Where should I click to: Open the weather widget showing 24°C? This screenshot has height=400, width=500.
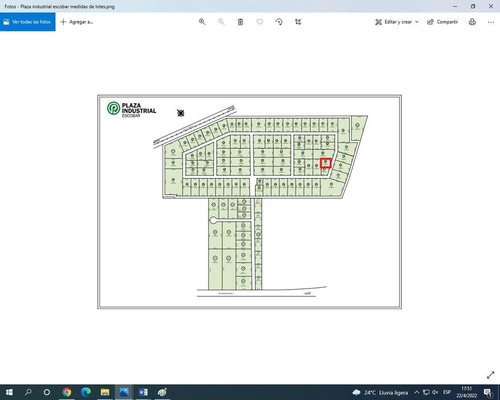(380, 392)
